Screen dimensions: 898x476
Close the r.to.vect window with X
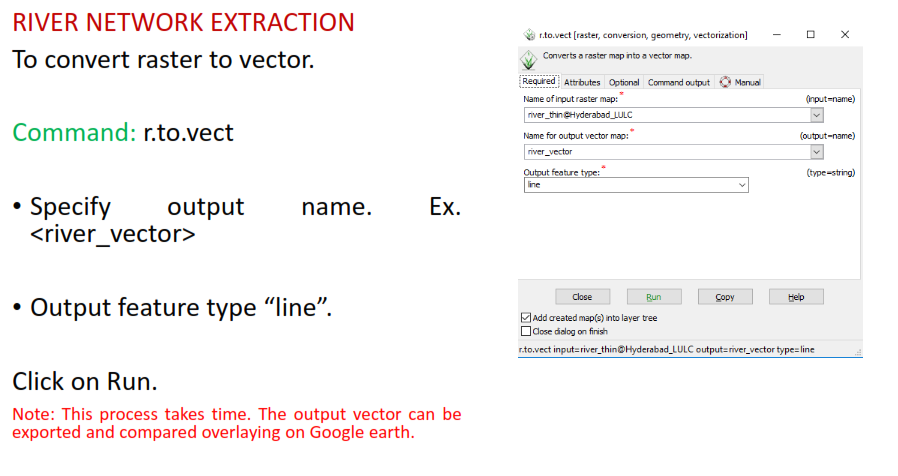tap(845, 34)
